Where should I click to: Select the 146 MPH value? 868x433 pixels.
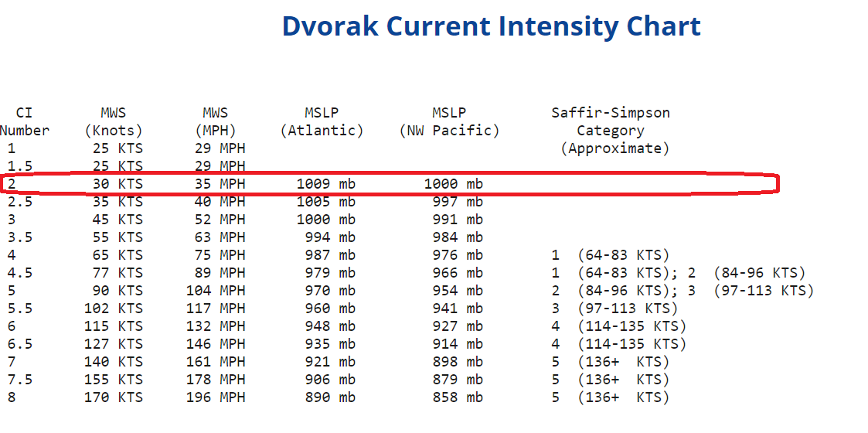(216, 344)
